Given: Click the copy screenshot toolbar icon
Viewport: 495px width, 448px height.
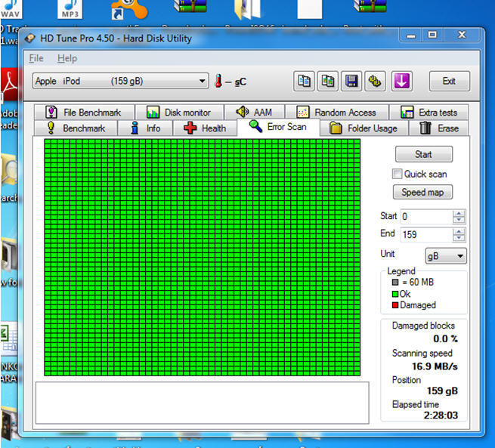Looking at the screenshot, I should pyautogui.click(x=328, y=82).
